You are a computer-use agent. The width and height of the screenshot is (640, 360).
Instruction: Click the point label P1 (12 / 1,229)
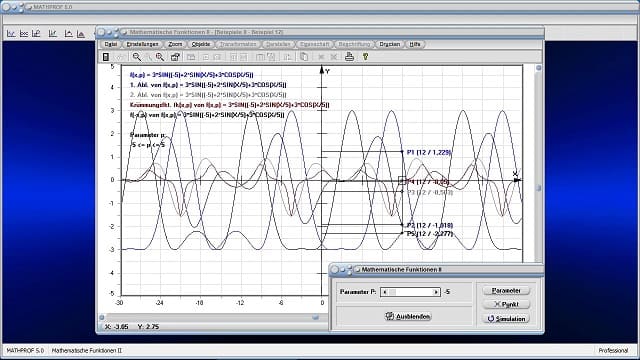(x=429, y=152)
